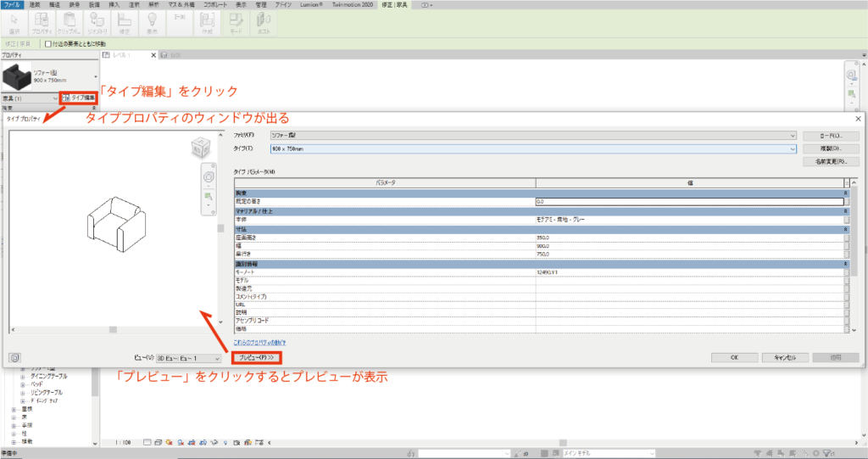Click the 表示 lightbulb ribbon icon
Viewport: 868px width, 459px height.
point(153,22)
